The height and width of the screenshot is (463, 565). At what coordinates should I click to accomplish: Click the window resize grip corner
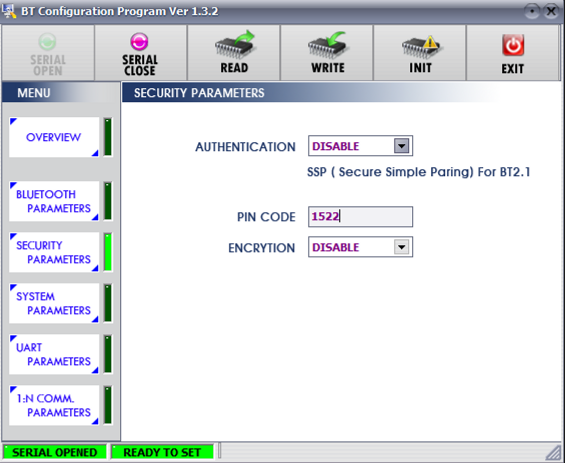pyautogui.click(x=553, y=452)
